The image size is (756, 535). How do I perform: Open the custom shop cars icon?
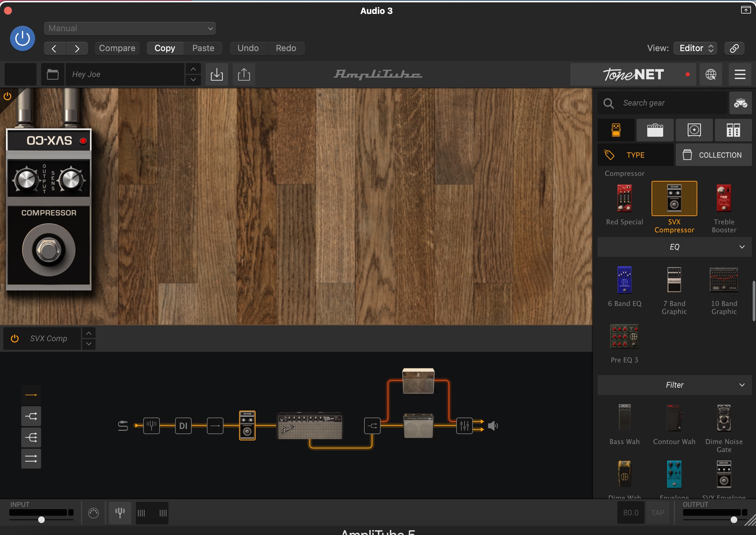[x=740, y=103]
